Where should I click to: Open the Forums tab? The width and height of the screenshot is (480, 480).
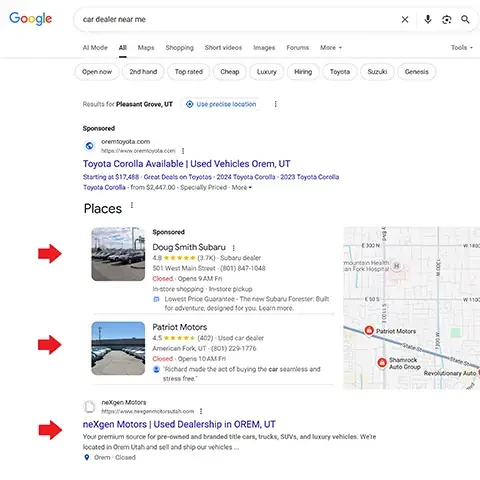[x=297, y=48]
